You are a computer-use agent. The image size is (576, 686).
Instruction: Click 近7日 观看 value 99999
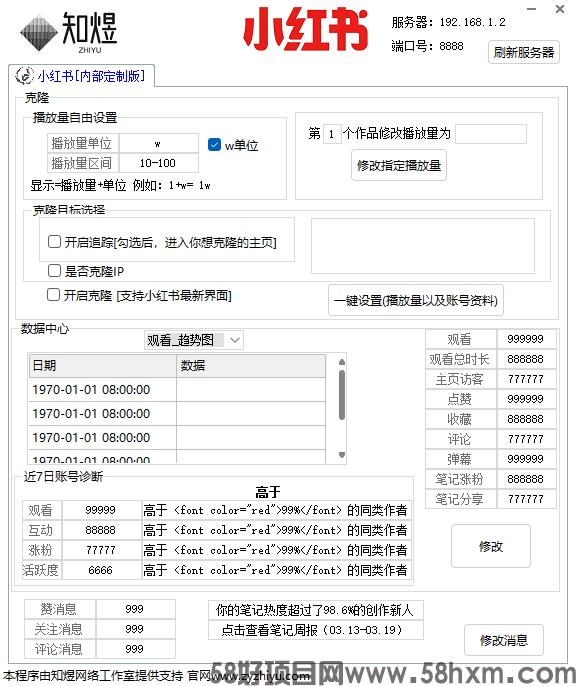(101, 510)
